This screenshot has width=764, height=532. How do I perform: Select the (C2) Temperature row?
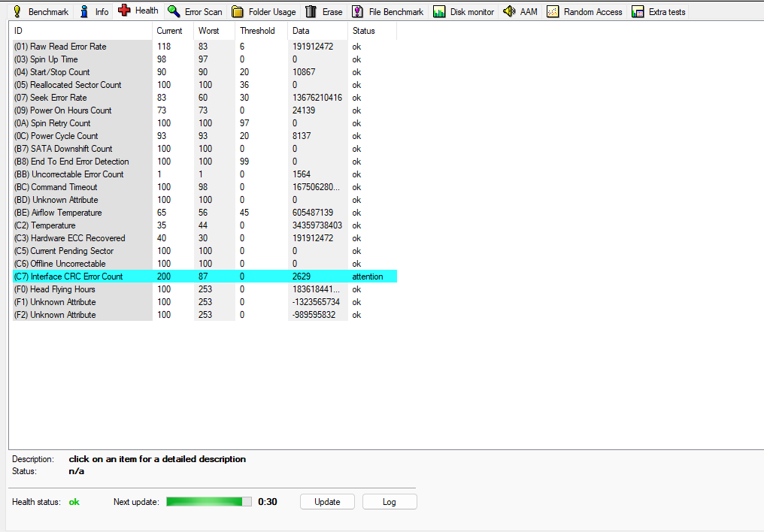pos(205,225)
